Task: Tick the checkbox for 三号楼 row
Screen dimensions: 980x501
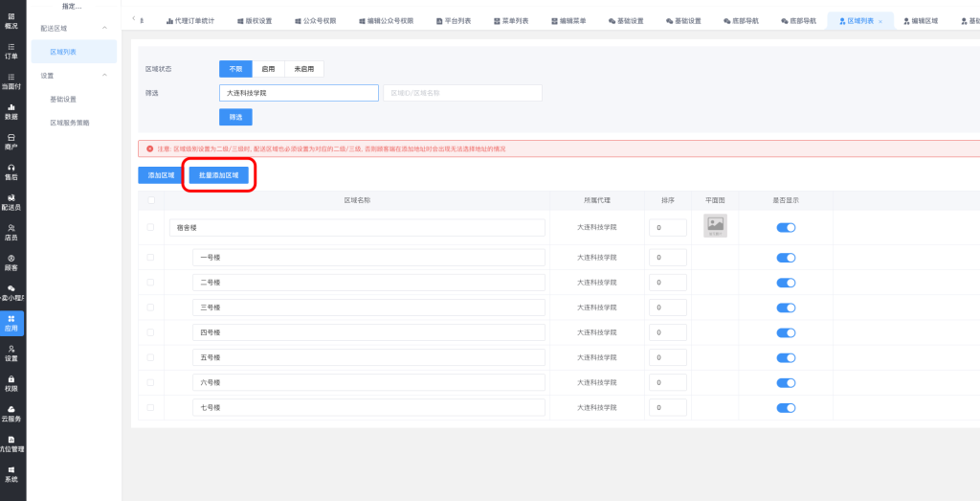Action: (x=150, y=307)
